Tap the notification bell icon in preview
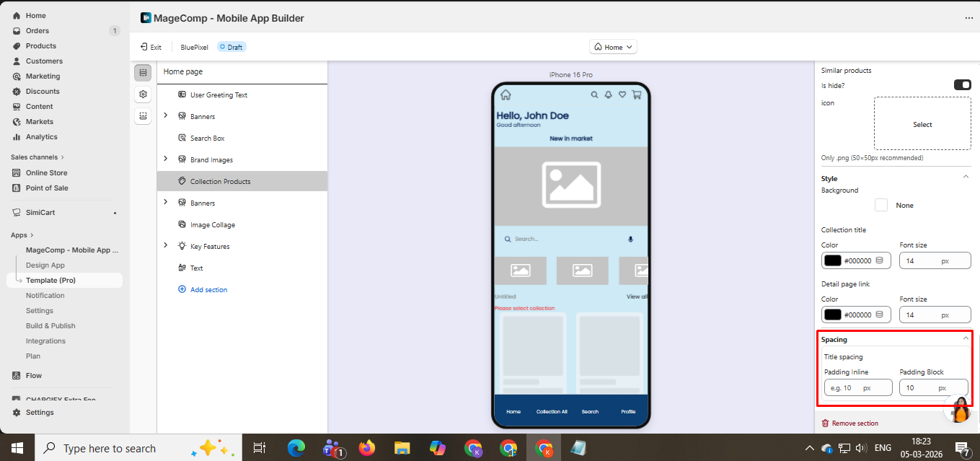Viewport: 980px width, 461px height. (608, 95)
